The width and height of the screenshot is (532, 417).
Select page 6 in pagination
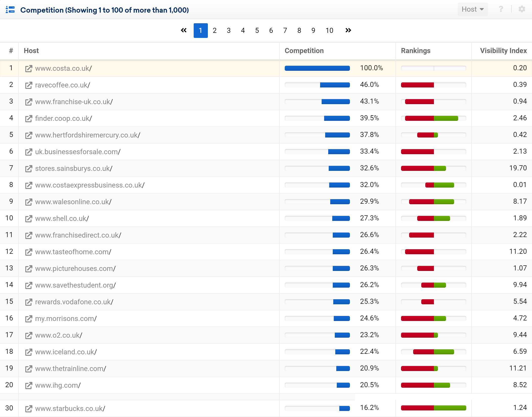coord(271,31)
